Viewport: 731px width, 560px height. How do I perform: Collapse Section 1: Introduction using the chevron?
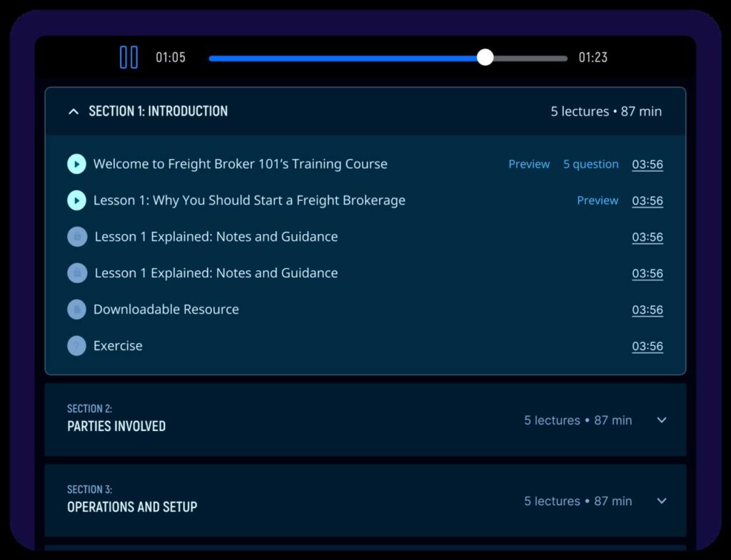[x=73, y=111]
